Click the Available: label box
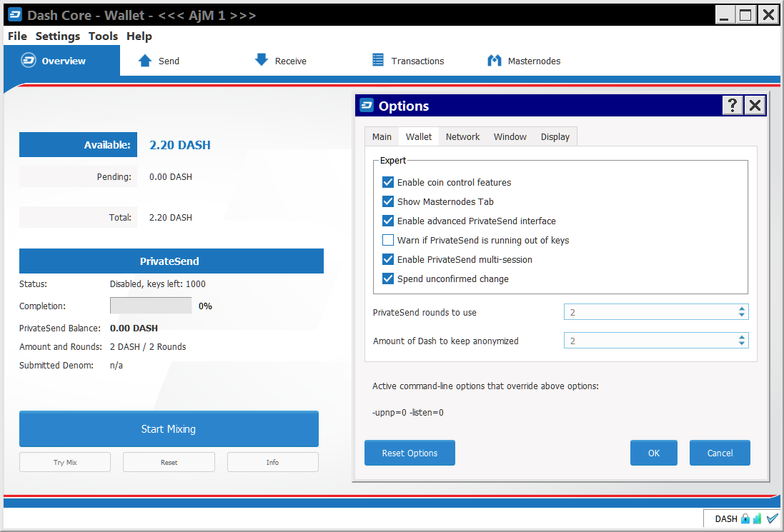The image size is (784, 532). (x=78, y=145)
